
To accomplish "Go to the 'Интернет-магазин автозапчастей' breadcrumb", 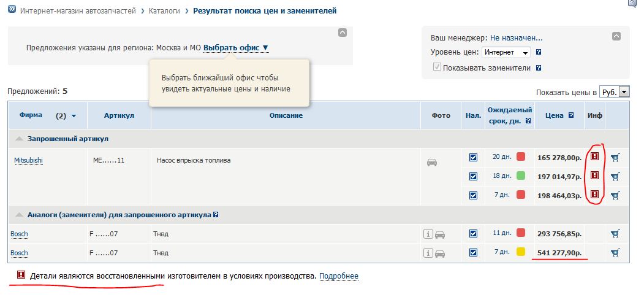I will [x=78, y=11].
